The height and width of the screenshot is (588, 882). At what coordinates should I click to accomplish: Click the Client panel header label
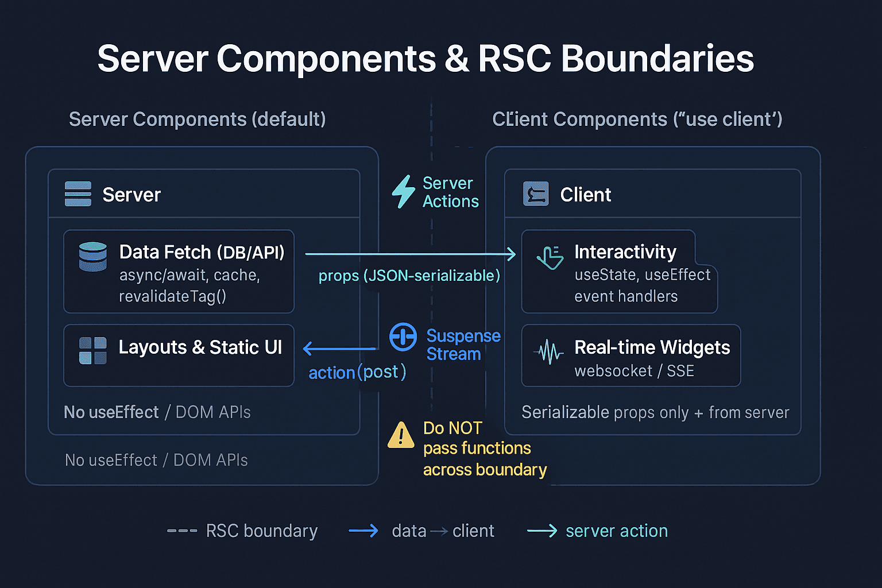tap(586, 195)
